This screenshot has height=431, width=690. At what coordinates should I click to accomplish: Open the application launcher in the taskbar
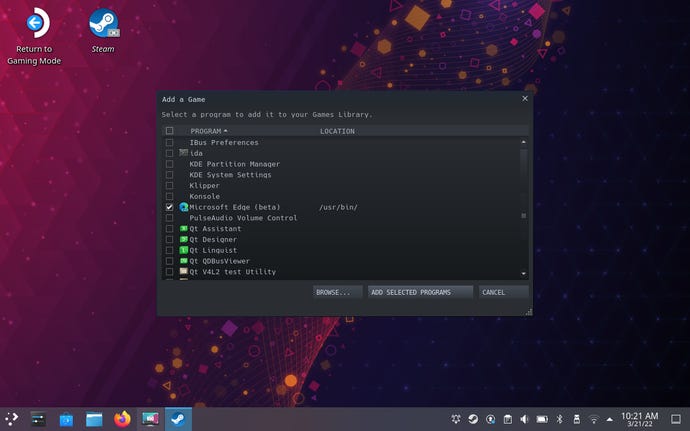[x=11, y=419]
